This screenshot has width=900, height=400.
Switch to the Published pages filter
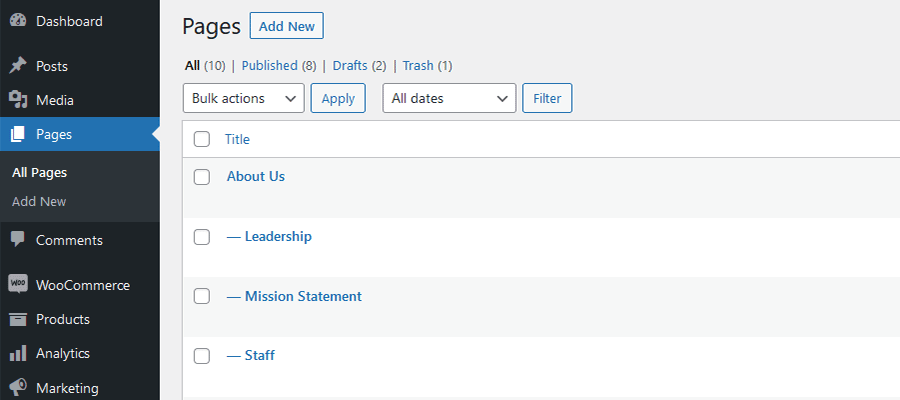(270, 66)
